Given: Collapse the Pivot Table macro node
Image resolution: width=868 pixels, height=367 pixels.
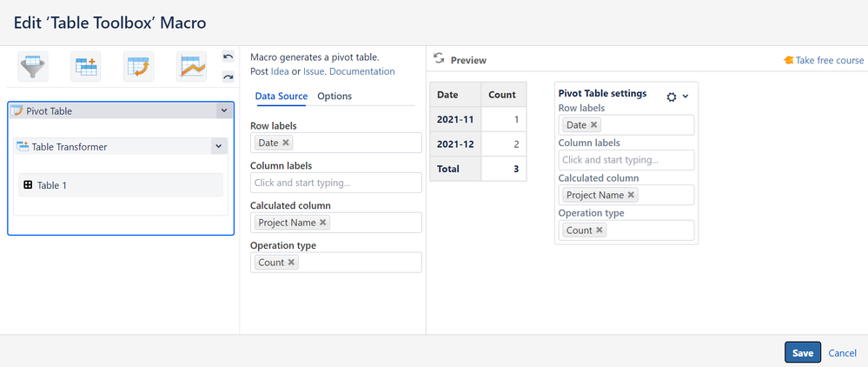Looking at the screenshot, I should (x=223, y=111).
